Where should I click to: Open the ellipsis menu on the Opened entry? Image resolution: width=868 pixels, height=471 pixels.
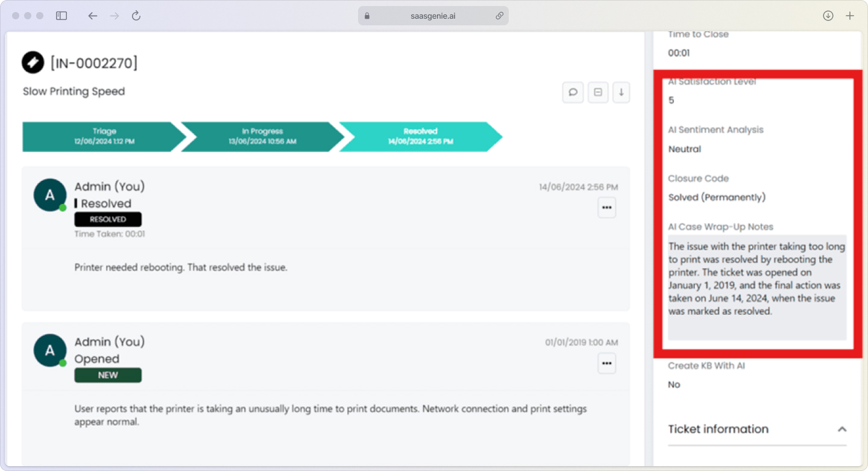[x=606, y=362]
